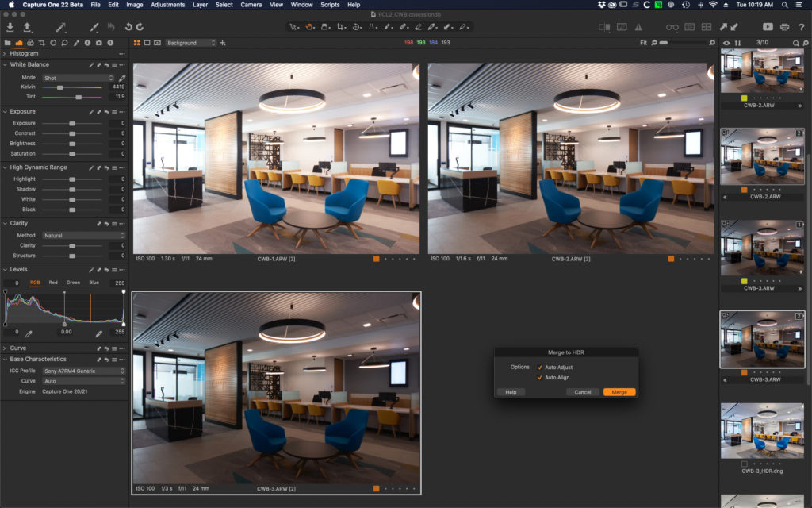Click Help in Merge to HDR dialog
The image size is (812, 508).
(511, 392)
